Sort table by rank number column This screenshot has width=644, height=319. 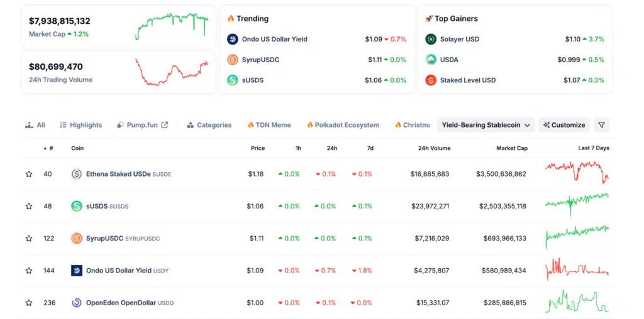tap(49, 148)
